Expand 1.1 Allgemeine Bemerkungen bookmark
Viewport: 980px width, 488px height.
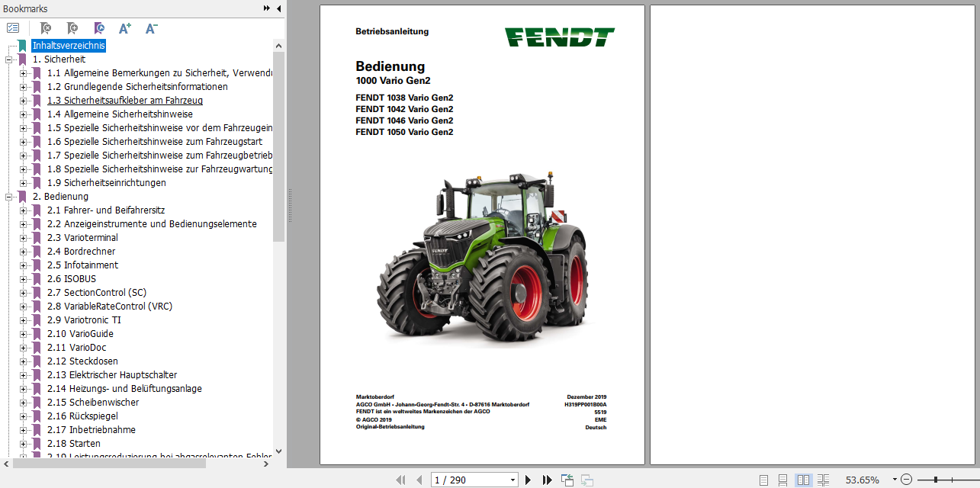(23, 73)
